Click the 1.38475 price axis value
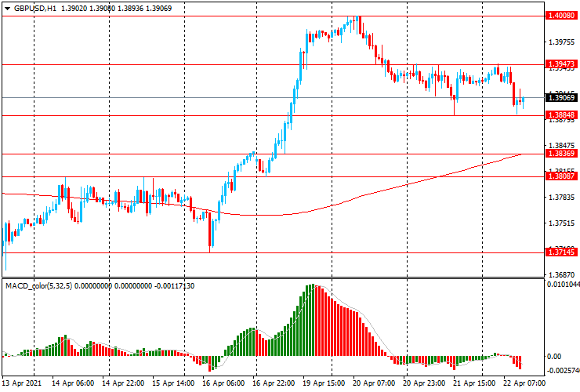This screenshot has width=580, height=392. pyautogui.click(x=562, y=146)
